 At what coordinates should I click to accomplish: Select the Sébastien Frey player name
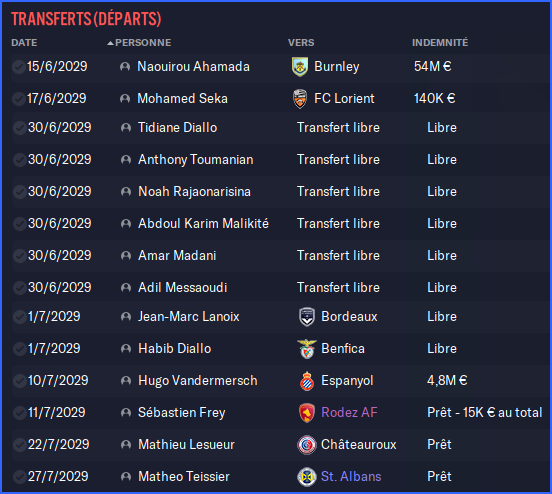point(182,413)
